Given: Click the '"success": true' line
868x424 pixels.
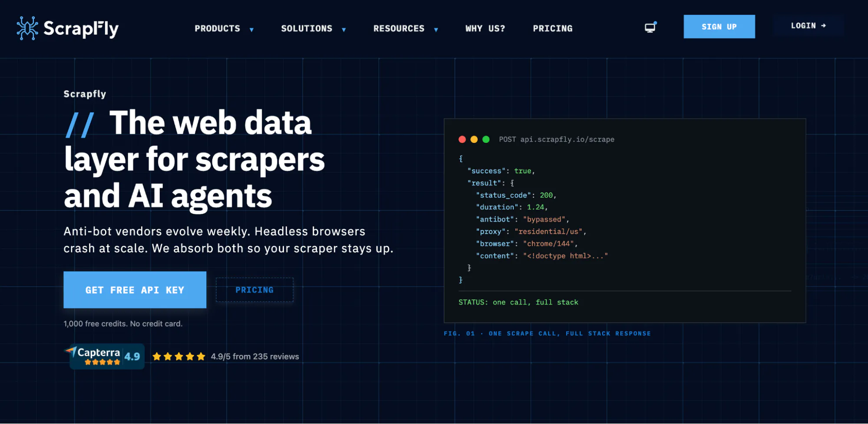Looking at the screenshot, I should [501, 171].
